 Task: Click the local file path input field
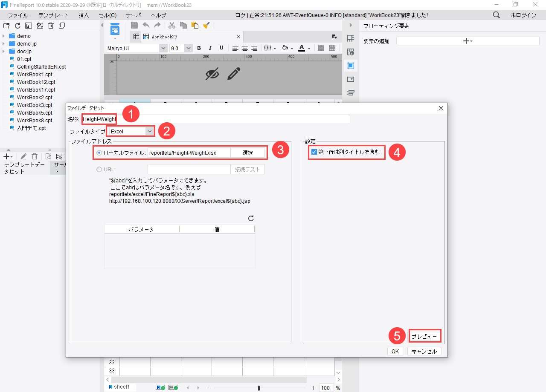(189, 153)
